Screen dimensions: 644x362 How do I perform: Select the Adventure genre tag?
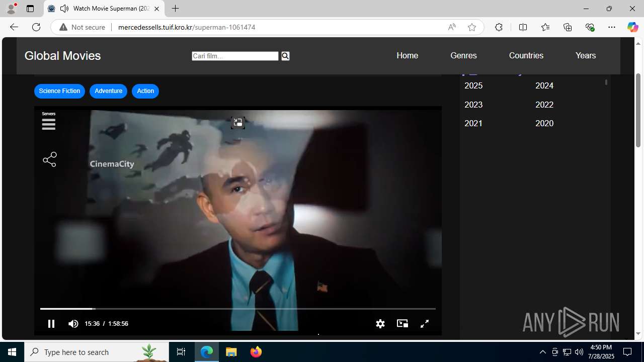tap(108, 91)
